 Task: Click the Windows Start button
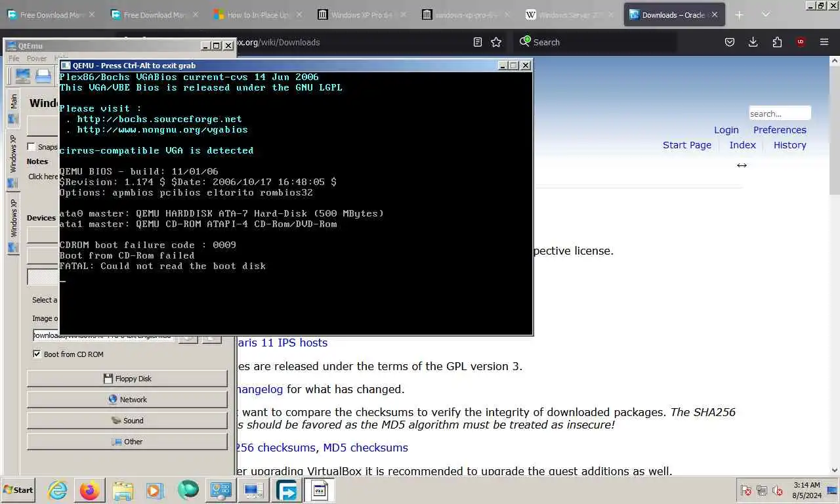pyautogui.click(x=18, y=490)
